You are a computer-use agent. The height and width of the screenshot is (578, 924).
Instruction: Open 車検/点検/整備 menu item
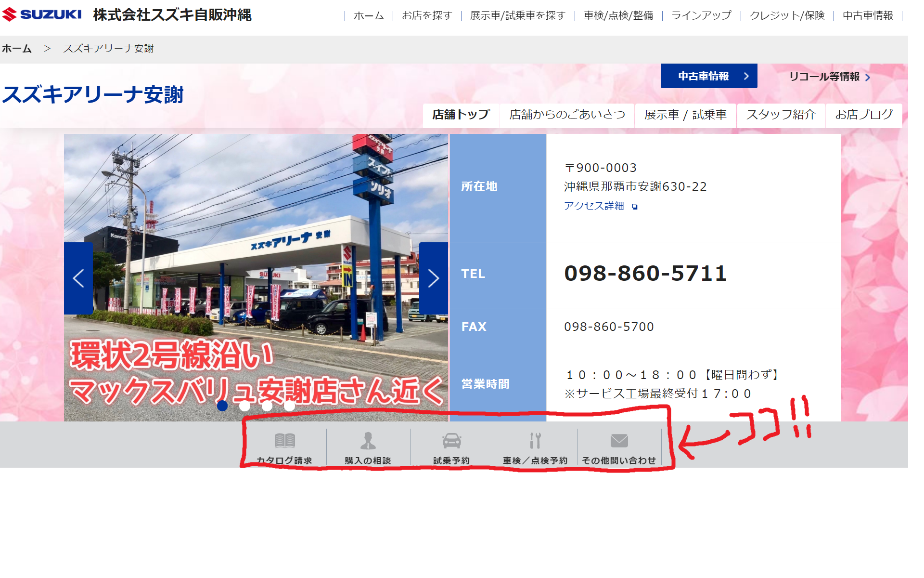point(618,15)
